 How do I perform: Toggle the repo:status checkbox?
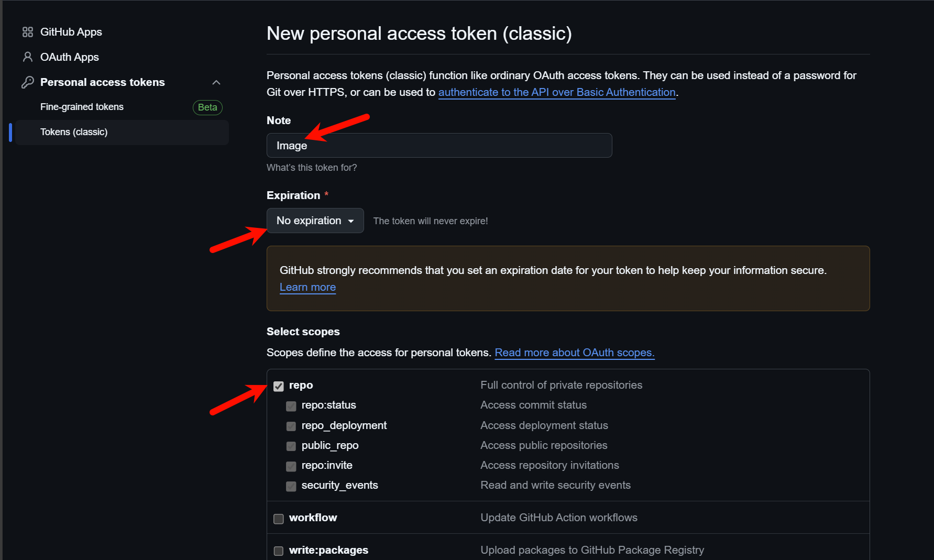tap(291, 406)
